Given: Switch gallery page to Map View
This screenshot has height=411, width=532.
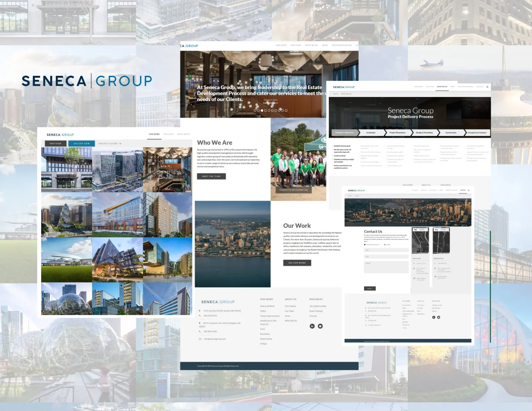Looking at the screenshot, I should (x=56, y=144).
